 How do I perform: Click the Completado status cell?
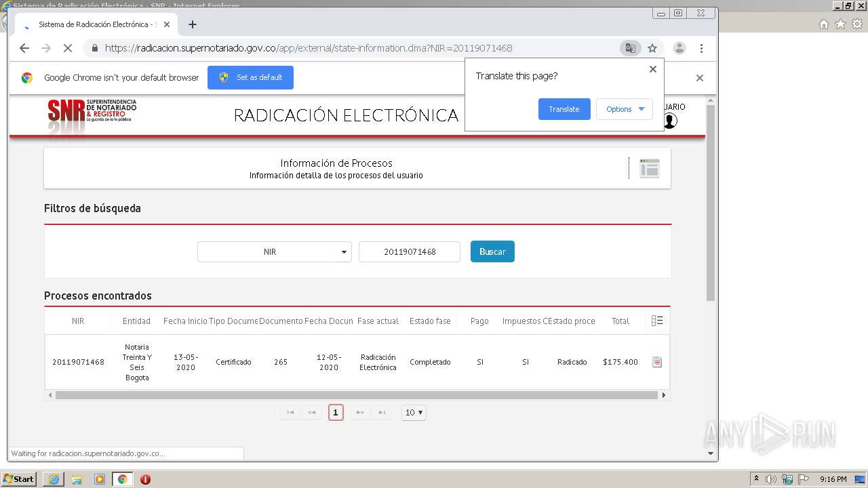(430, 362)
